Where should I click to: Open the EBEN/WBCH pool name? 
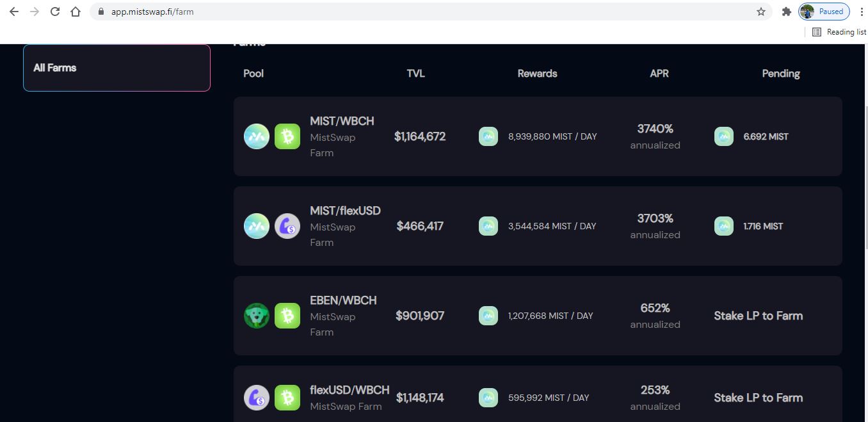click(343, 300)
